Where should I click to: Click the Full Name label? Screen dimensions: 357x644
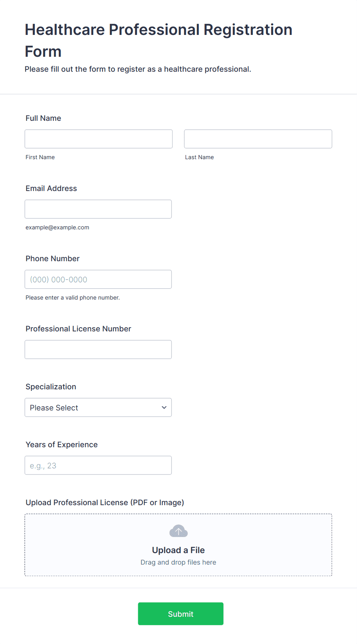[43, 118]
